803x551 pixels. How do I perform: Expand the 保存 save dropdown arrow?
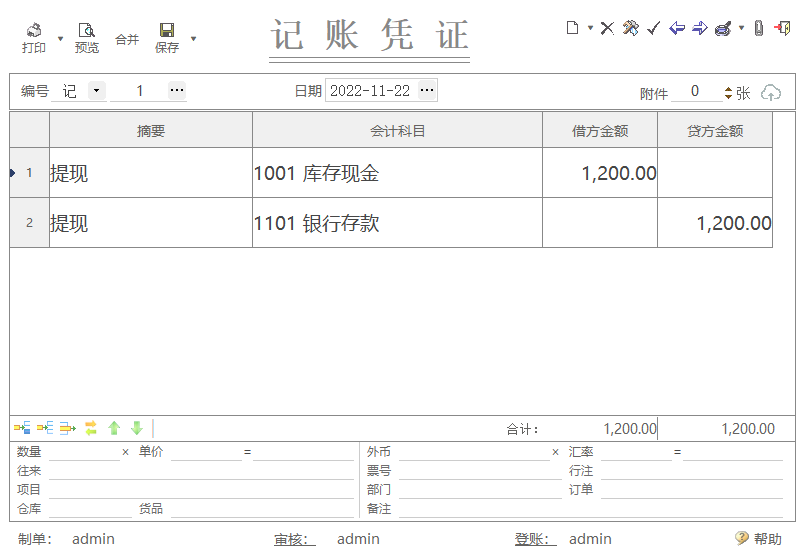click(x=193, y=39)
